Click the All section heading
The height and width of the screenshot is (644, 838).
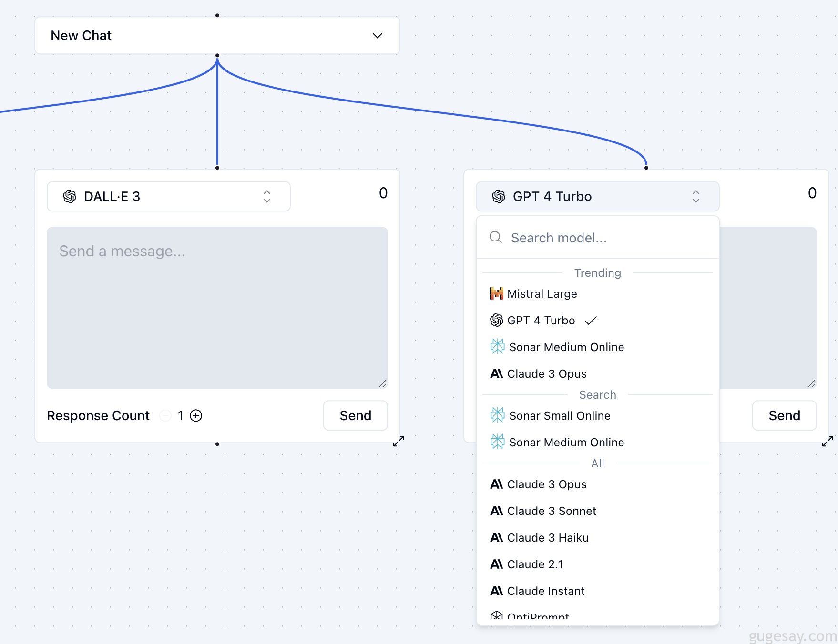coord(598,463)
